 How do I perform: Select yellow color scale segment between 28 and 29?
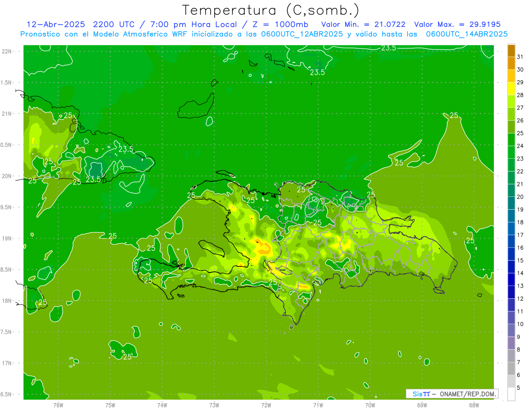pyautogui.click(x=511, y=89)
